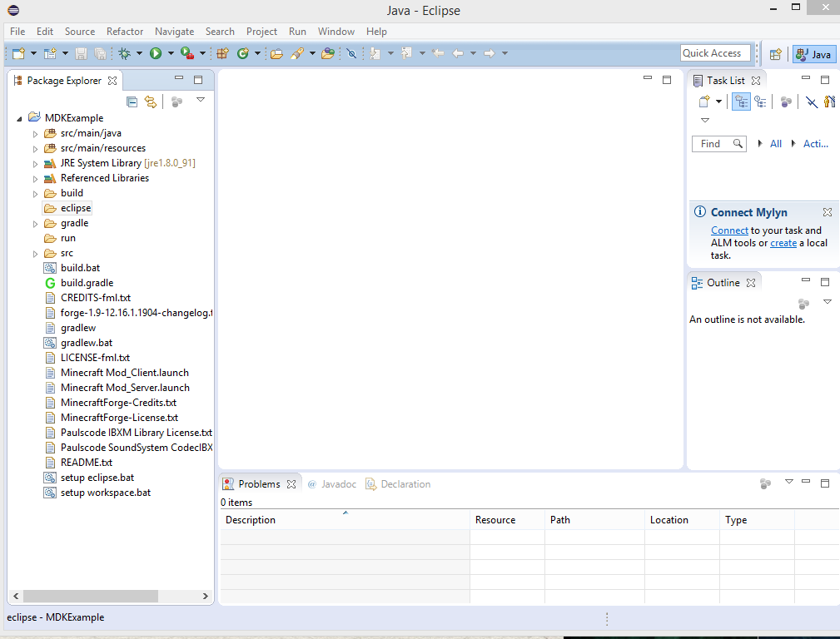The height and width of the screenshot is (639, 840).
Task: Click the Back navigation arrow icon
Action: [458, 53]
